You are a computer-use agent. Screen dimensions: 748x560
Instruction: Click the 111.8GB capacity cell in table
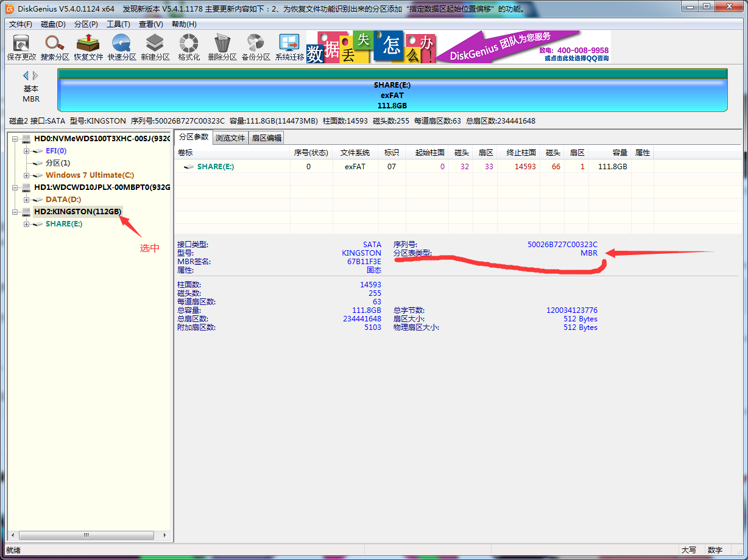tap(612, 167)
